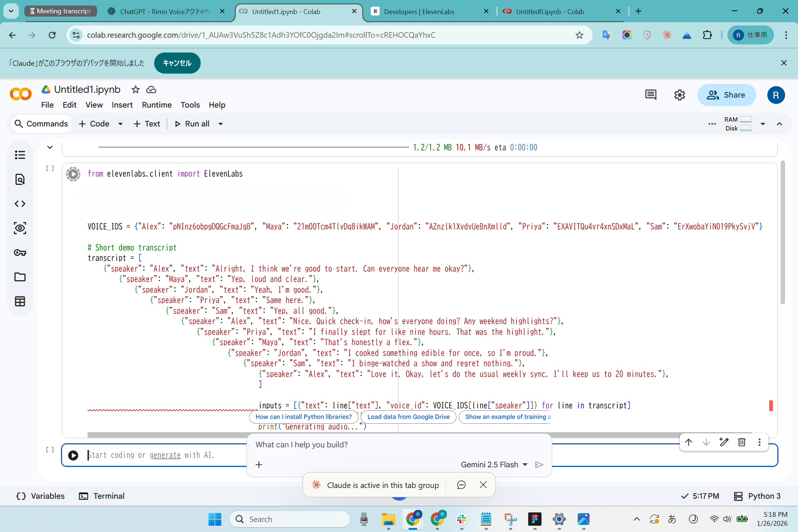The image size is (798, 532).
Task: Edit the cell with the AI wand icon
Action: click(724, 442)
